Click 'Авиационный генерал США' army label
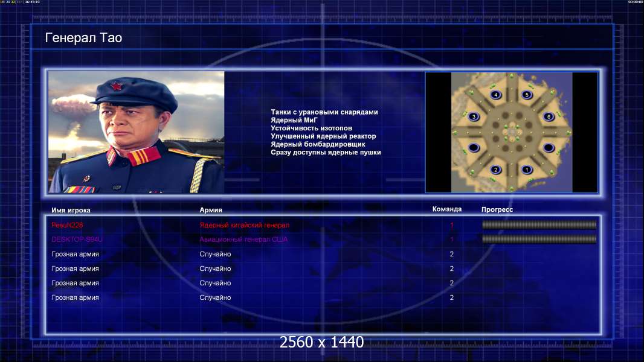This screenshot has width=644, height=362. tap(243, 240)
